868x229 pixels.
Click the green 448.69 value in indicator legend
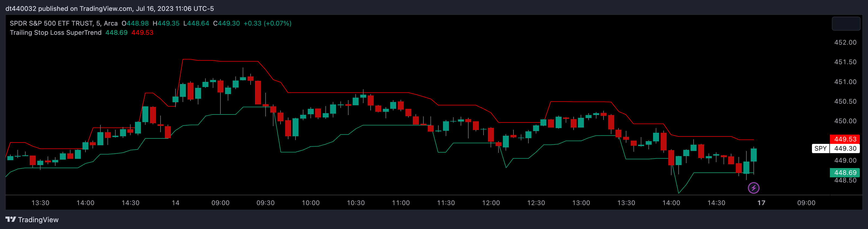116,33
